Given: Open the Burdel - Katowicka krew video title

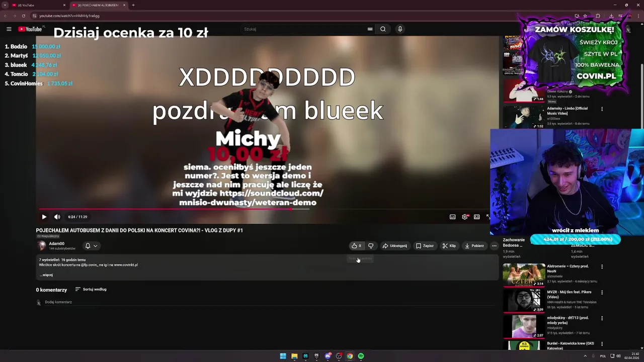Looking at the screenshot, I should point(571,346).
